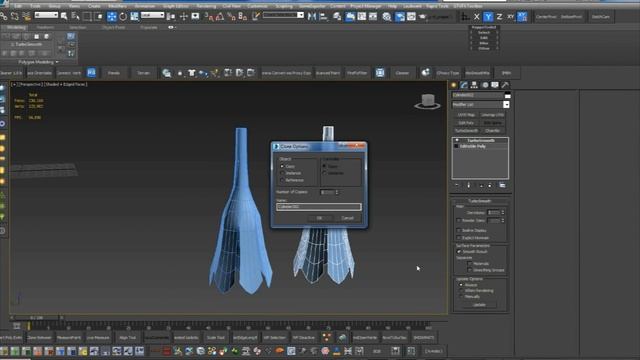The width and height of the screenshot is (640, 360).
Task: Select Instance under the Controller group
Action: click(324, 173)
